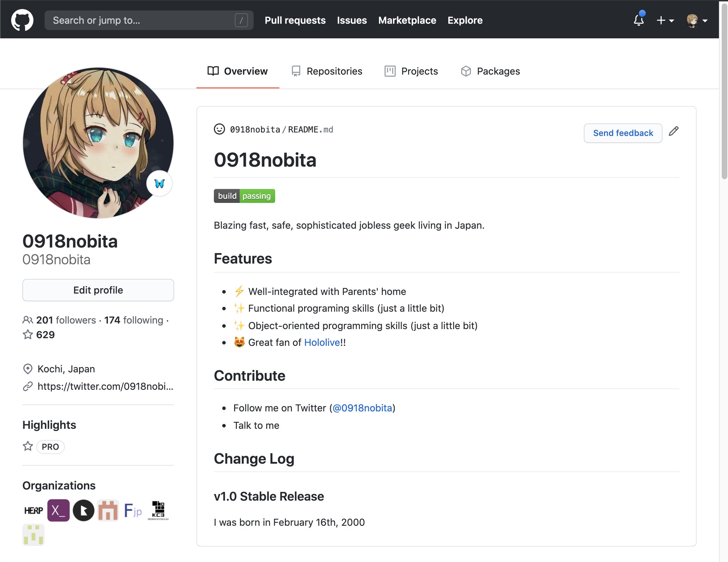The height and width of the screenshot is (562, 728).
Task: Click the followers people icon
Action: pos(28,320)
